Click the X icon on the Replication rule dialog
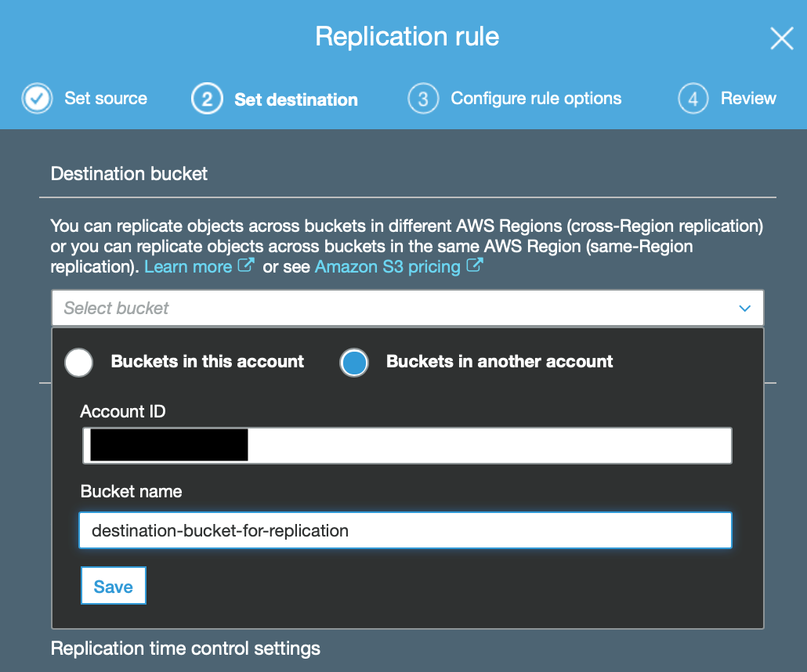Image resolution: width=807 pixels, height=672 pixels. 781,38
